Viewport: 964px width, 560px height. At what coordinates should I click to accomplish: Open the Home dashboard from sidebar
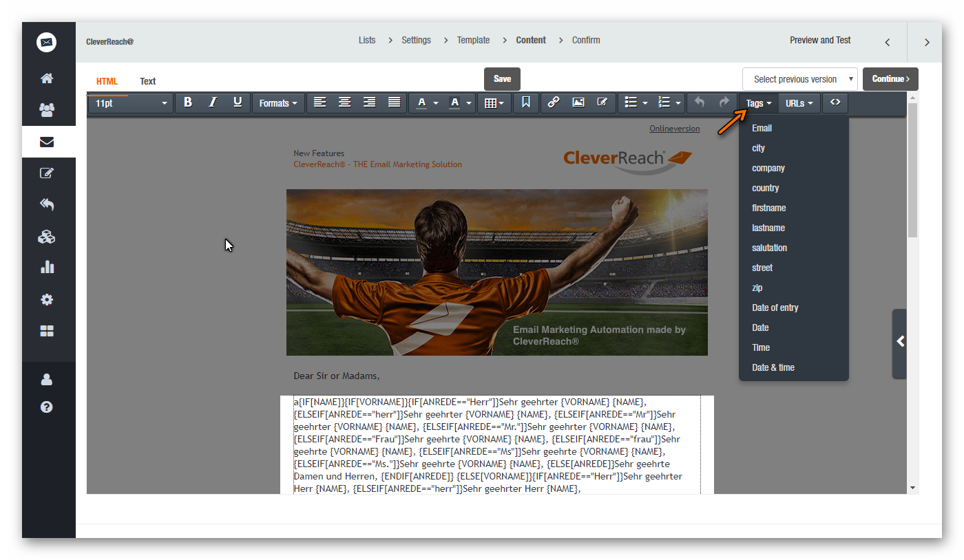[47, 78]
